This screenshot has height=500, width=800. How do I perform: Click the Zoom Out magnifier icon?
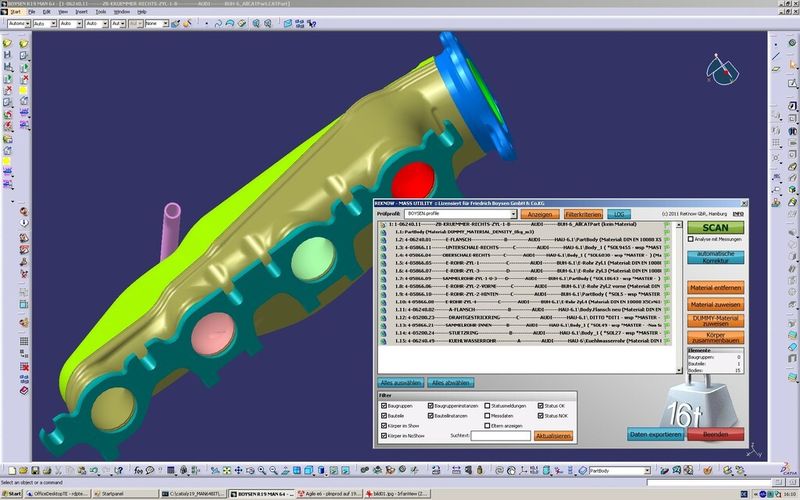pos(273,470)
